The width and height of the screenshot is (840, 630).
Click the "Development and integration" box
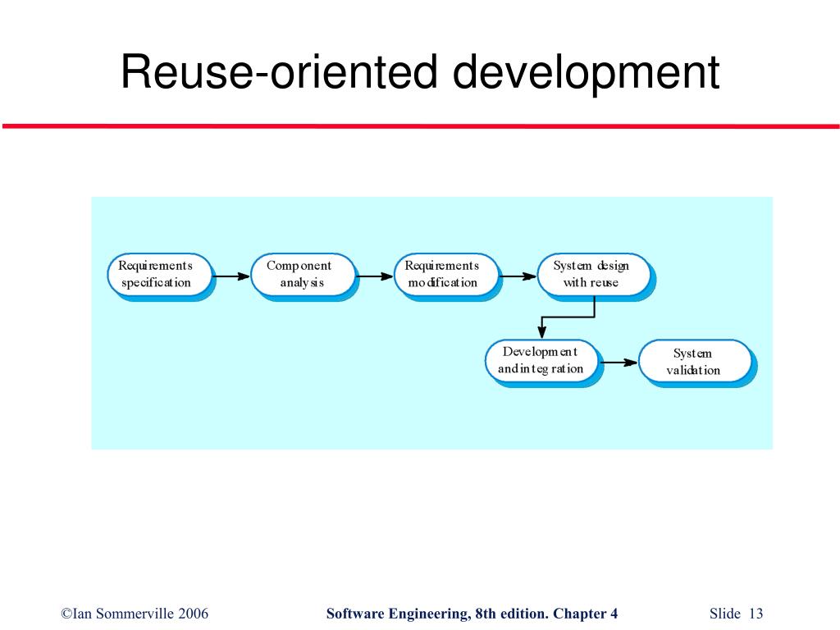(542, 361)
